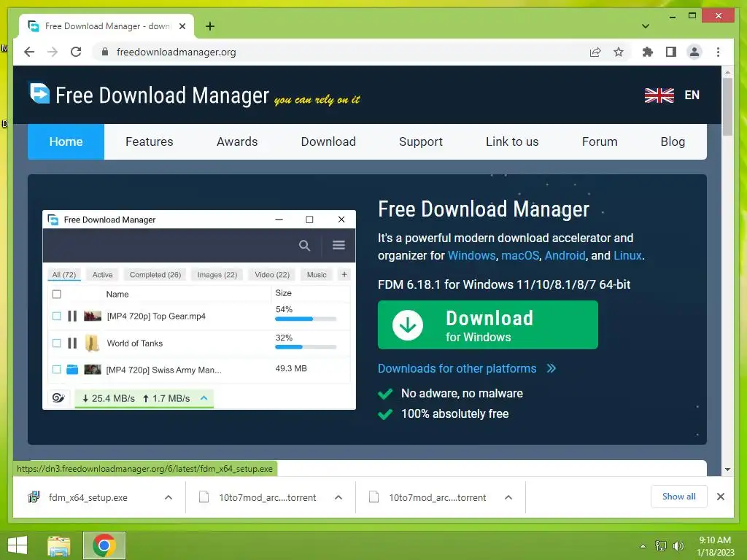Open a new tab with plus icon
The image size is (747, 560).
point(210,26)
